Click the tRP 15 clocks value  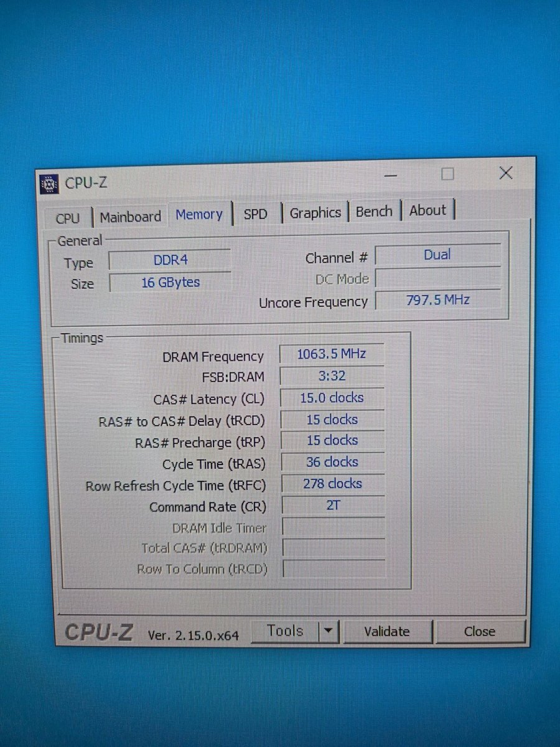point(332,441)
